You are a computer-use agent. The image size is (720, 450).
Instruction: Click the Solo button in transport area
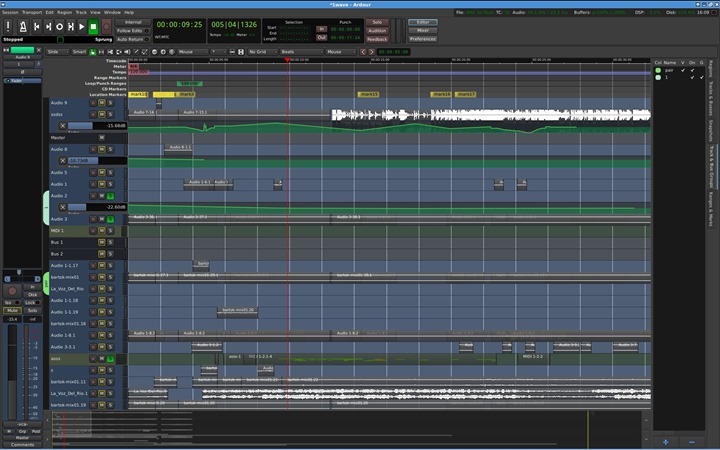point(376,21)
